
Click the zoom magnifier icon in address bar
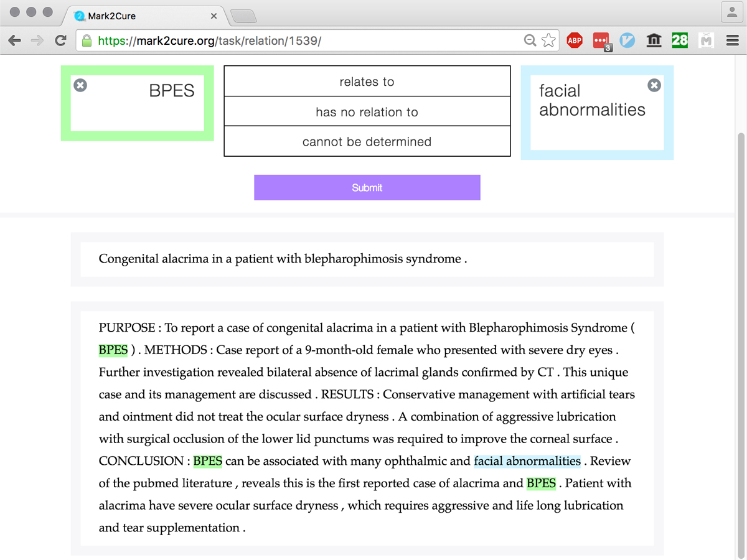point(530,41)
